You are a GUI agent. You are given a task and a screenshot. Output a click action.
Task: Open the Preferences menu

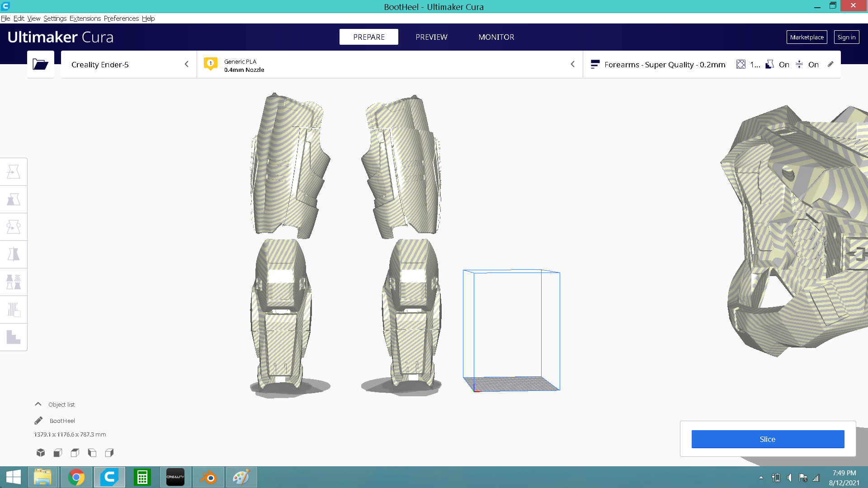pos(121,19)
